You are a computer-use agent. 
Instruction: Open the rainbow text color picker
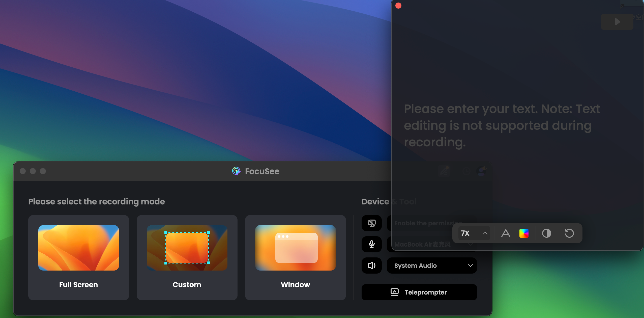click(x=524, y=233)
